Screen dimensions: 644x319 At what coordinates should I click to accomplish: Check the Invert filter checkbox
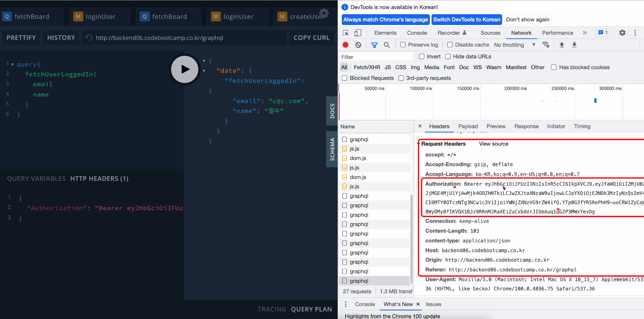click(422, 56)
